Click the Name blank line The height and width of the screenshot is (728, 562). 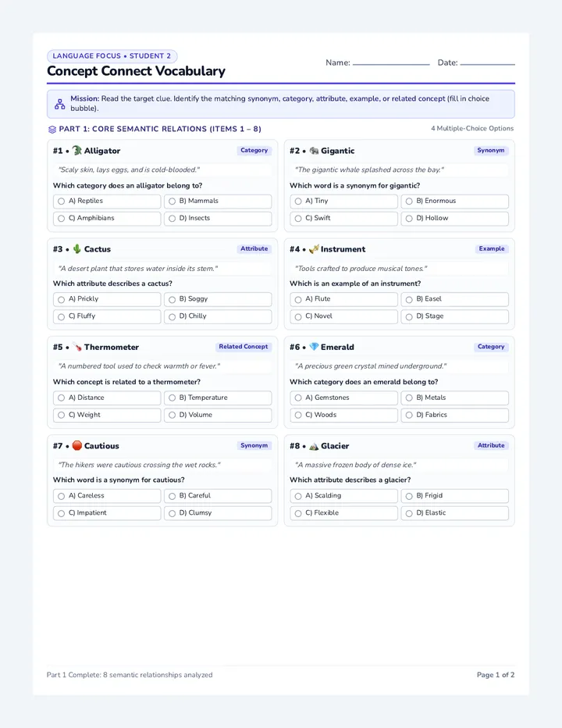click(391, 63)
